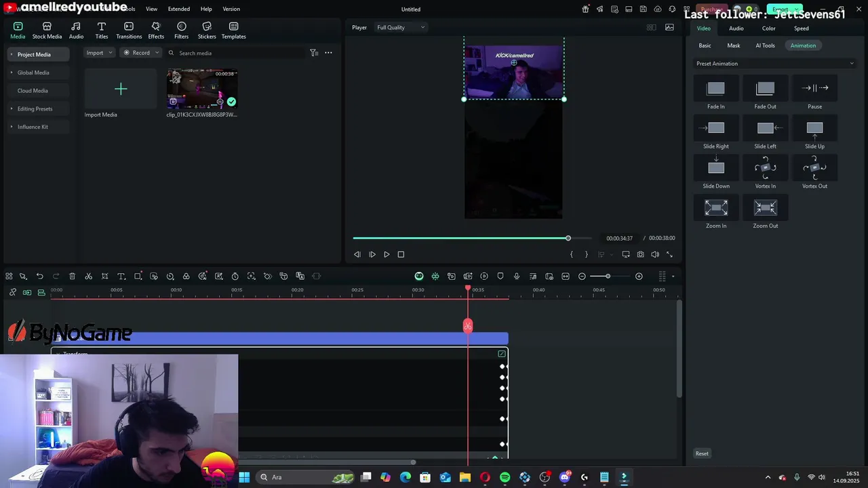868x488 pixels.
Task: Toggle the green snapping icon in timeline toolbar
Action: (435, 276)
